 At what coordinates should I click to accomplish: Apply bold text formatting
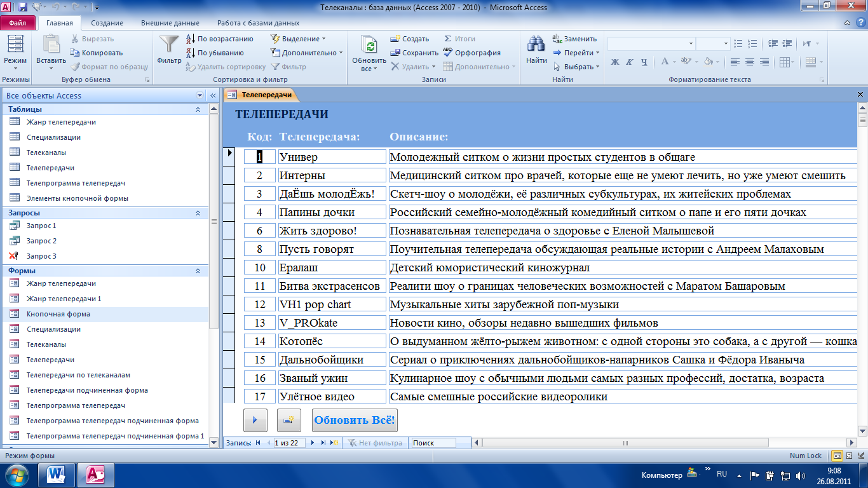(614, 62)
